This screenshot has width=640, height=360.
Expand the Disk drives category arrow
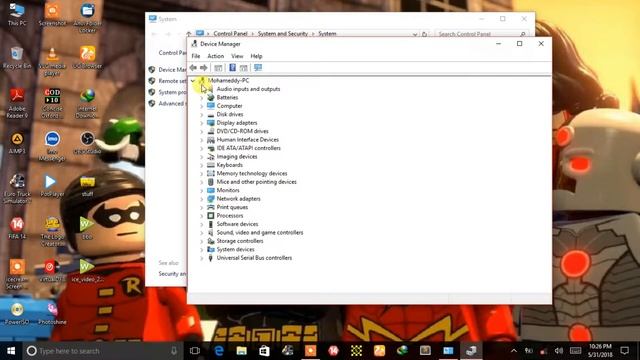[x=201, y=115]
